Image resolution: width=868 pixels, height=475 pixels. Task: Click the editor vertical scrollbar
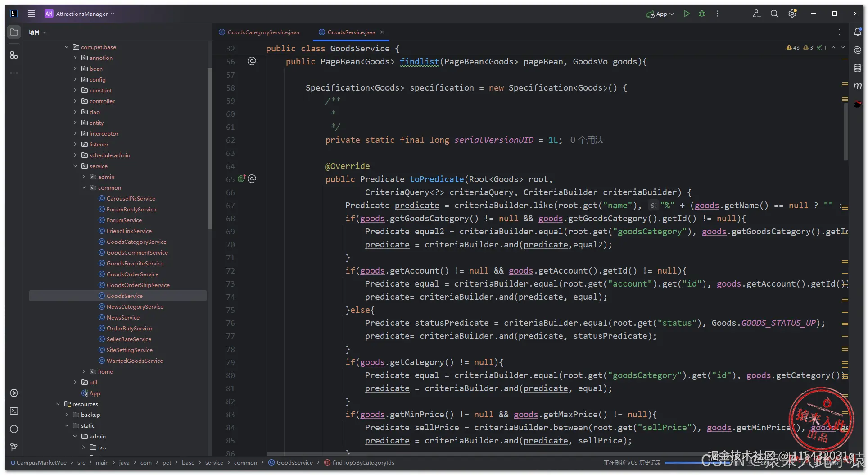[x=846, y=132]
